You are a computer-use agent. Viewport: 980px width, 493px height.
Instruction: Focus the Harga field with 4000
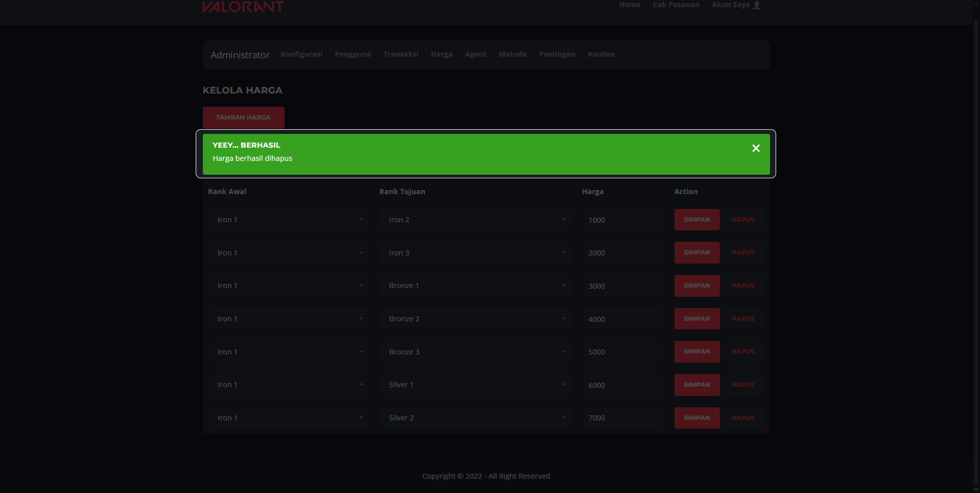[622, 319]
